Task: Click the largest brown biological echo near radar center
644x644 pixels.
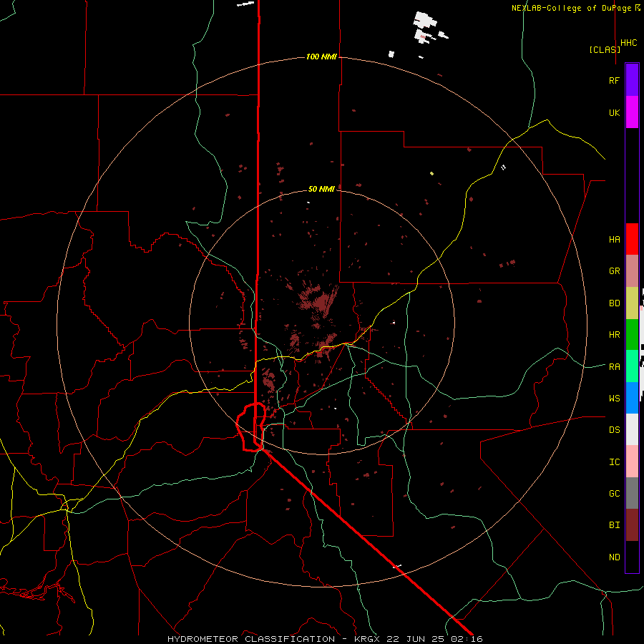Action: tap(320, 301)
